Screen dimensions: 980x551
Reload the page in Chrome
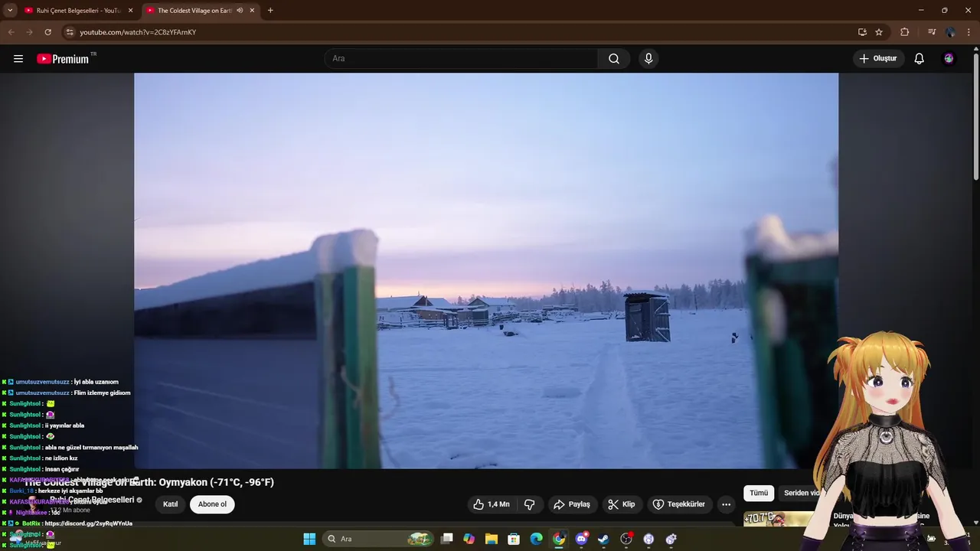click(x=47, y=32)
